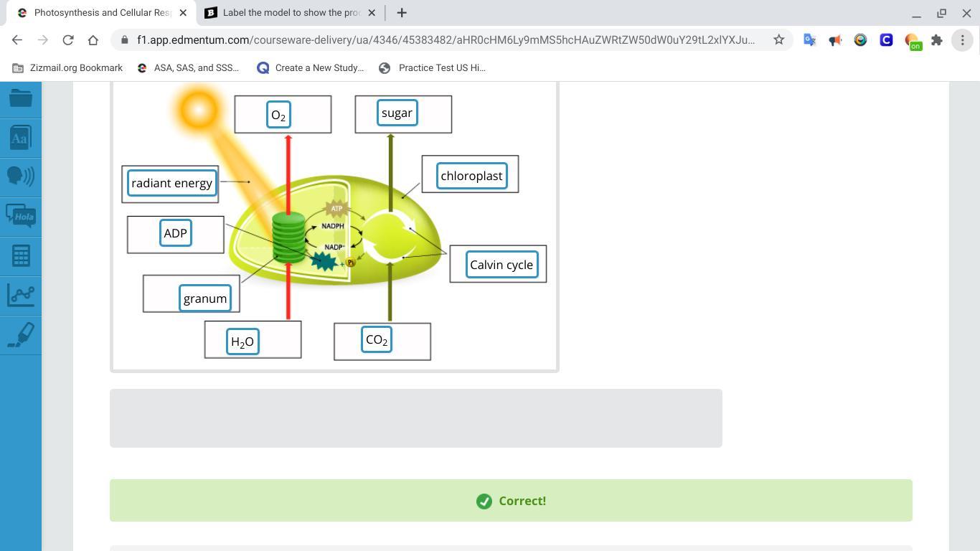Select the ADP label tile

click(175, 233)
